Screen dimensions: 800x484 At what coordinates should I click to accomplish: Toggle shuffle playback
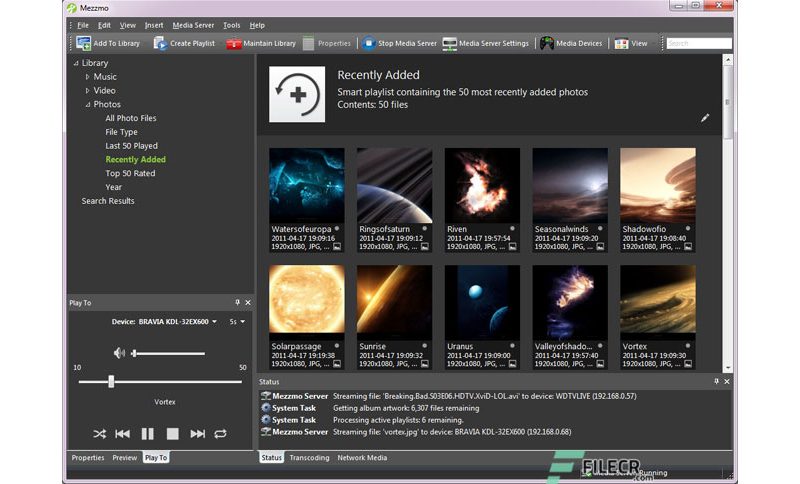99,434
